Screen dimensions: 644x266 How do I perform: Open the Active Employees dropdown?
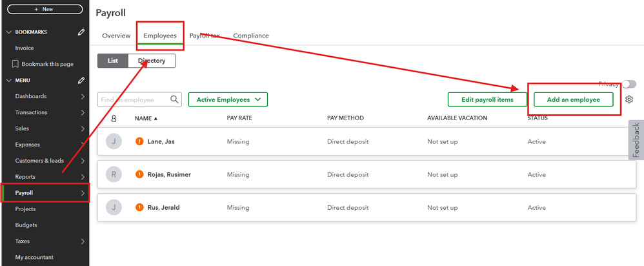tap(228, 99)
